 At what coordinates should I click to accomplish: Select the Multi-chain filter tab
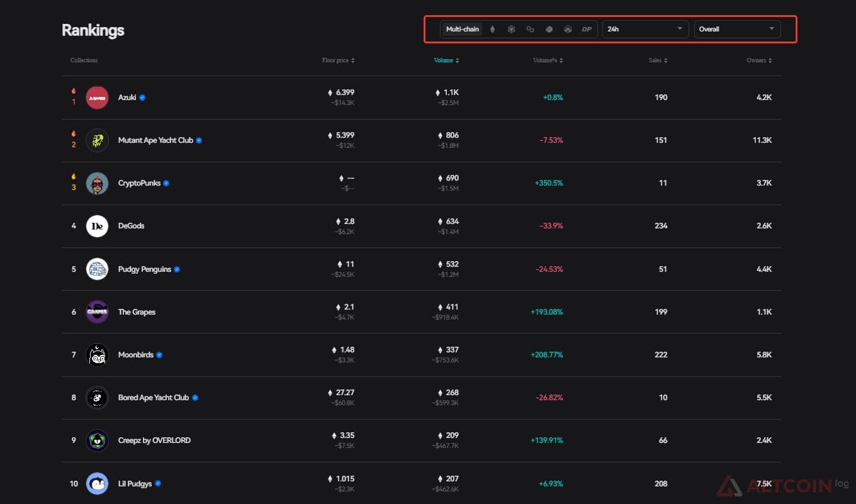tap(463, 29)
